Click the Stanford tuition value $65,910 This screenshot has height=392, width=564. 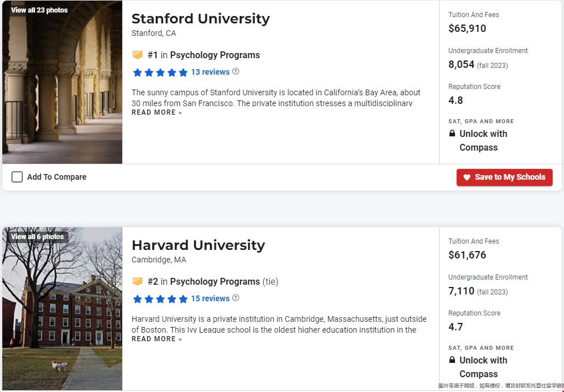[x=468, y=29]
